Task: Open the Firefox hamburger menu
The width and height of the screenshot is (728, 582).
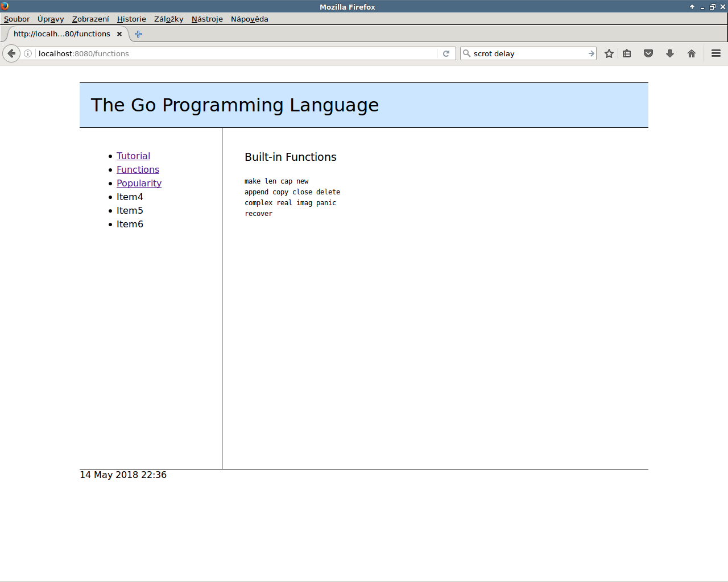Action: (716, 53)
